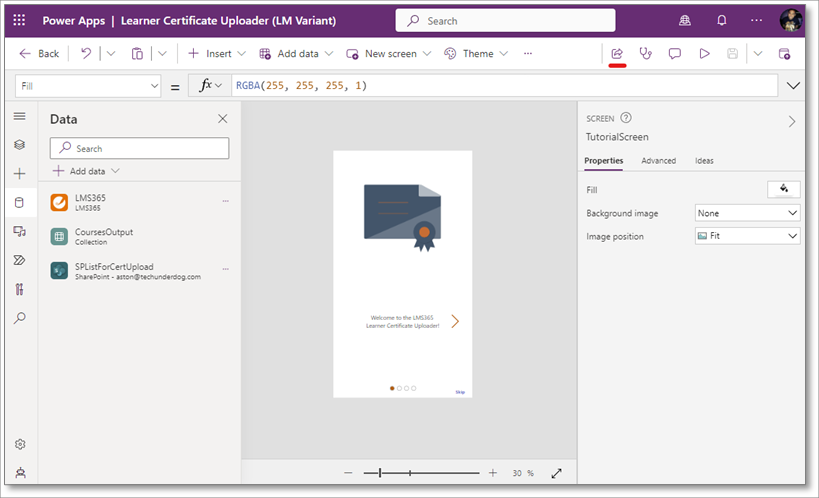Preview the app with Play button
The height and width of the screenshot is (498, 819).
click(x=704, y=53)
